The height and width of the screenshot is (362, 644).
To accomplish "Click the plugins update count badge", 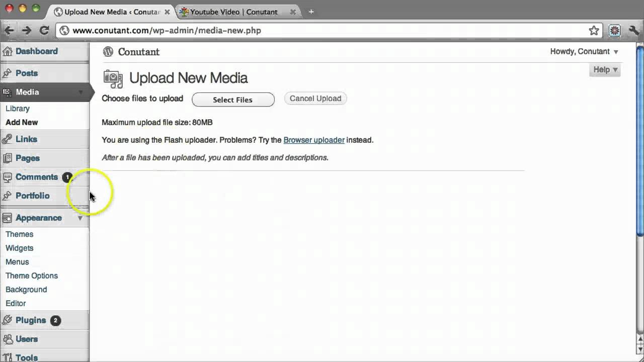I will pyautogui.click(x=55, y=320).
